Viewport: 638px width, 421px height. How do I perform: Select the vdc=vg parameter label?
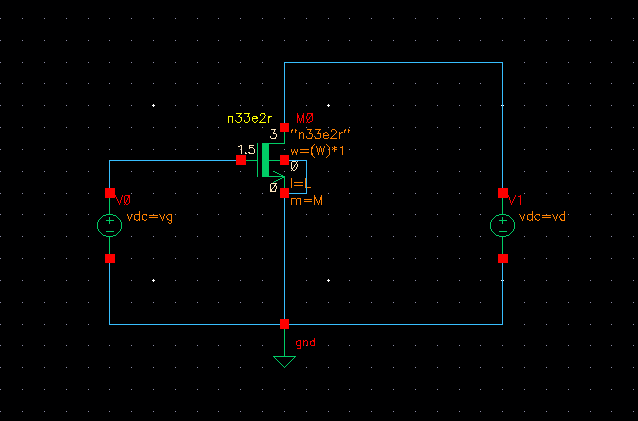click(150, 217)
